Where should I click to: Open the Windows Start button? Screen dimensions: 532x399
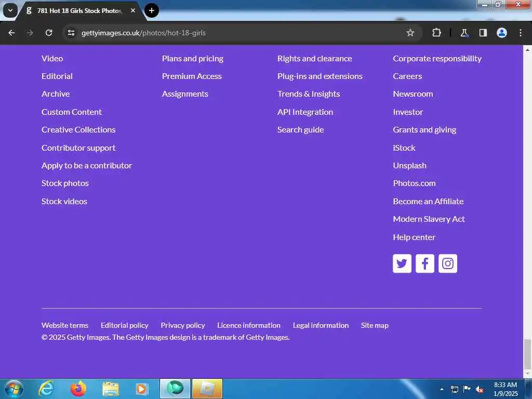pyautogui.click(x=14, y=389)
